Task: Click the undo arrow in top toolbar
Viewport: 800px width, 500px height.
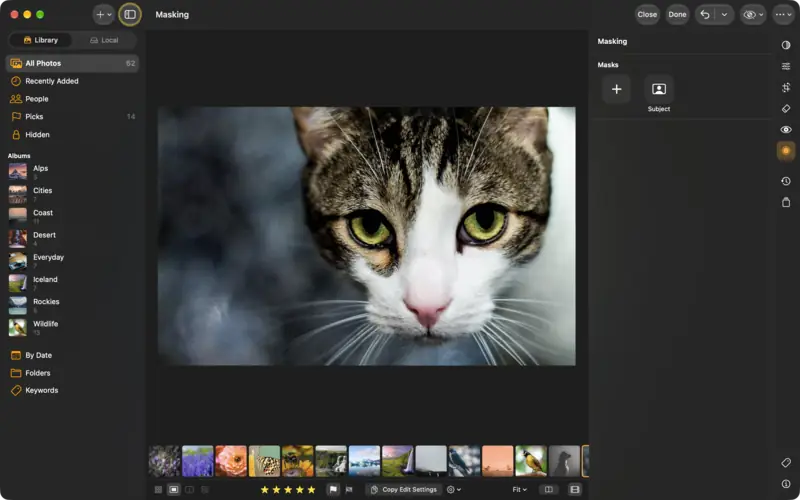Action: click(x=705, y=15)
